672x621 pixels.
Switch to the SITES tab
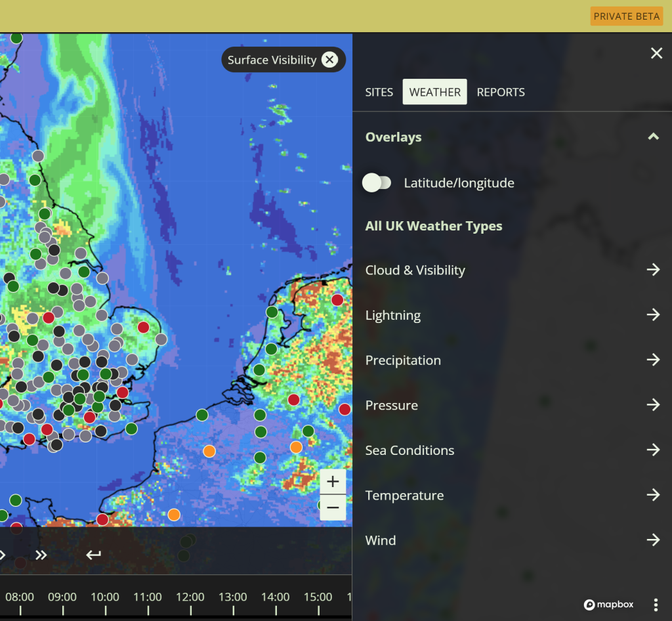pos(379,92)
